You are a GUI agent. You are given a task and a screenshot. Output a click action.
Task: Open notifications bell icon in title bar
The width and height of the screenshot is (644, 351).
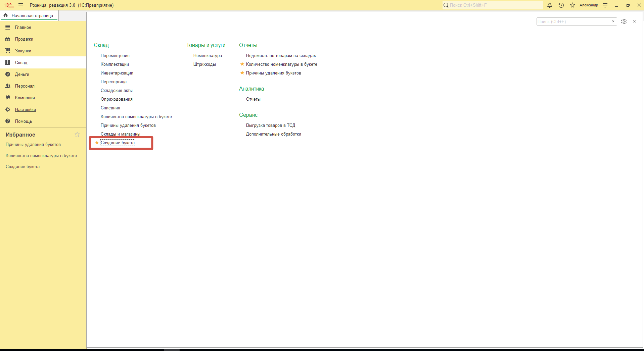tap(550, 5)
